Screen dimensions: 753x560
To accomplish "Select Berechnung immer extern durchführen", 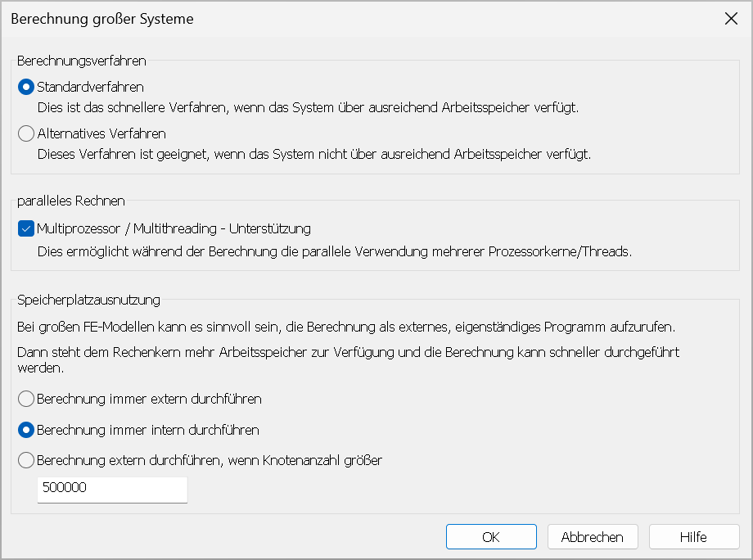I will click(26, 400).
